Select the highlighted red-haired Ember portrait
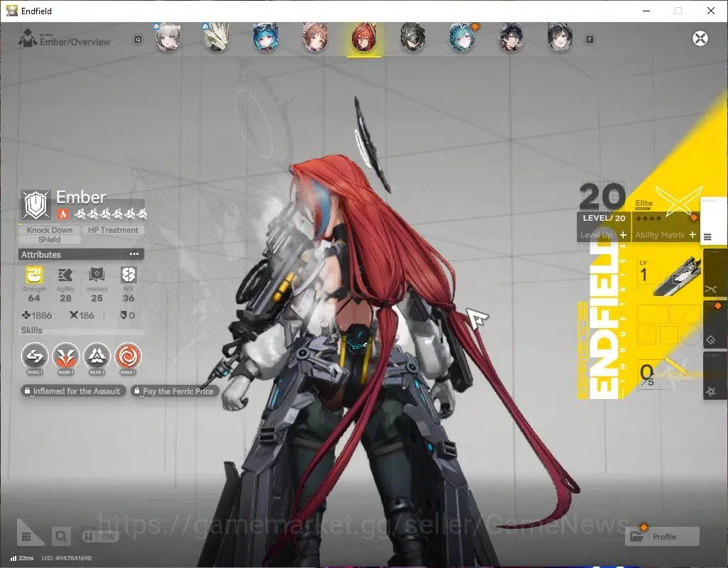The width and height of the screenshot is (728, 568). (x=364, y=38)
